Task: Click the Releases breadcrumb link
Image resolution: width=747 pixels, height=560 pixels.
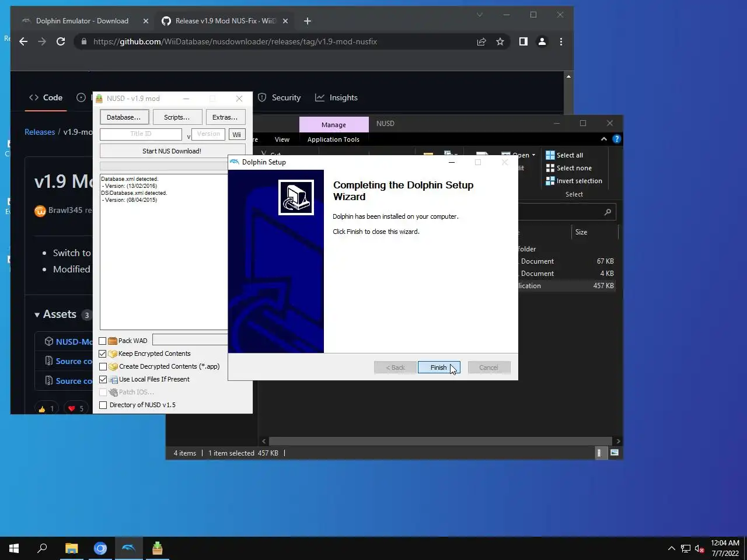Action: click(40, 132)
